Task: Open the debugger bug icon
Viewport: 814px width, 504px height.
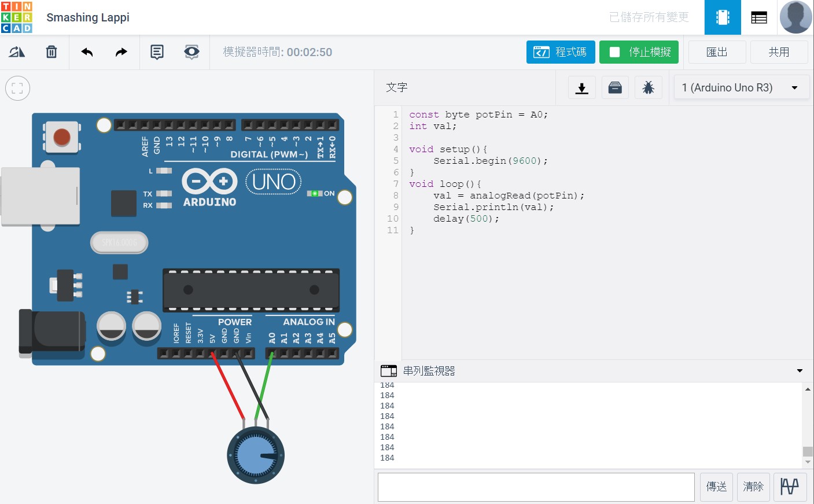Action: (649, 88)
